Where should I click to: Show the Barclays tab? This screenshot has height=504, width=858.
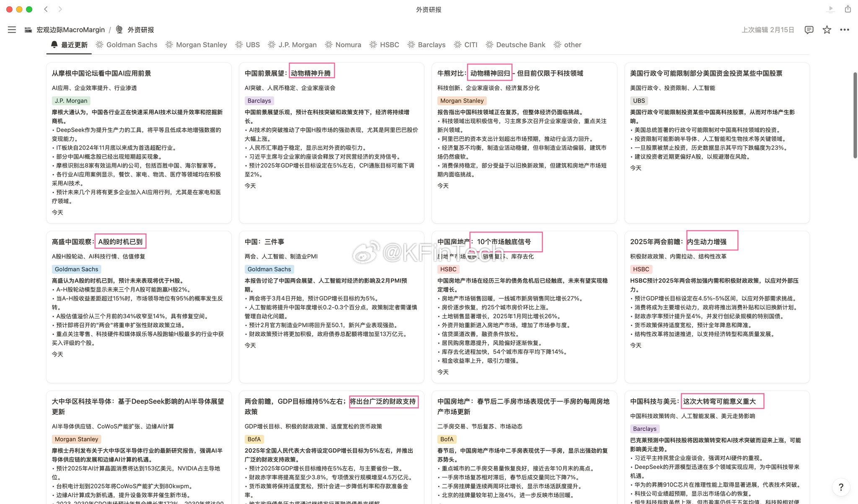[x=426, y=45]
